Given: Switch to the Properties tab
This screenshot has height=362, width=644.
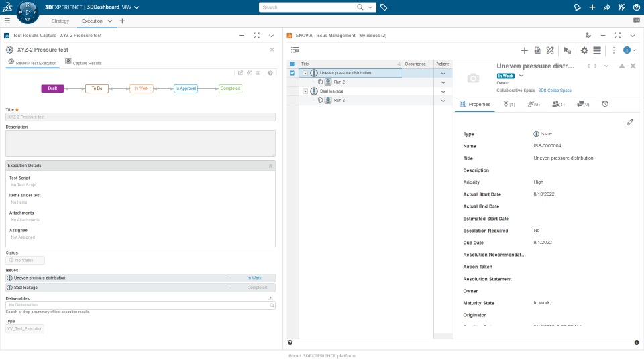Looking at the screenshot, I should pos(475,105).
